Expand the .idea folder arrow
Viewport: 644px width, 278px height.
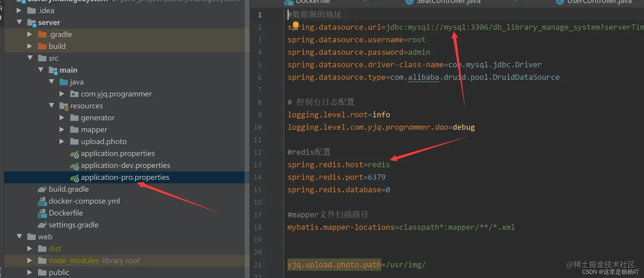coord(19,11)
